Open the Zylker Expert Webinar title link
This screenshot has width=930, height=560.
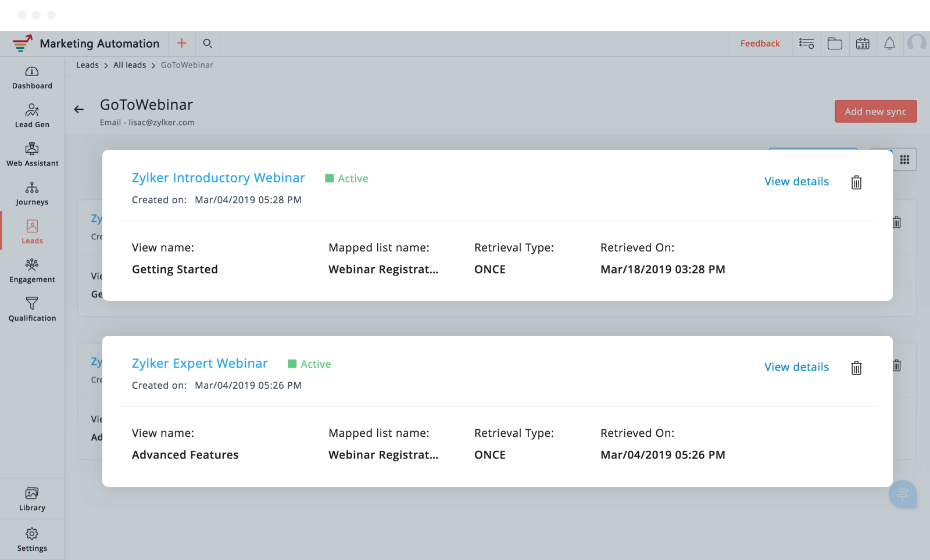199,364
